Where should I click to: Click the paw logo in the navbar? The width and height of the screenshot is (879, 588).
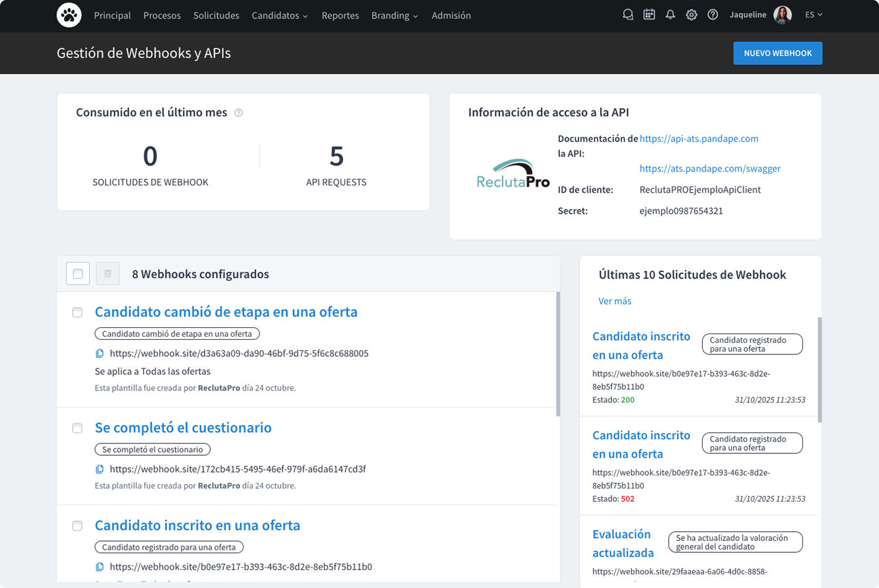pos(69,15)
